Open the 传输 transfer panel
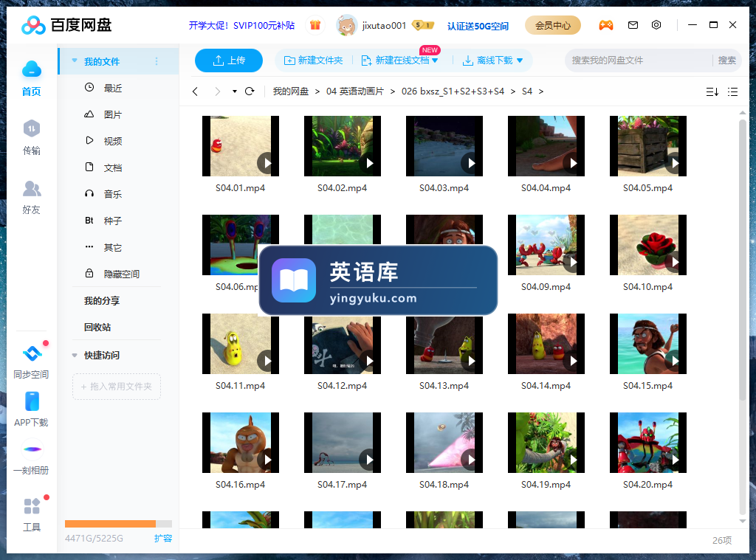Screen dimensions: 756x560 (31, 137)
